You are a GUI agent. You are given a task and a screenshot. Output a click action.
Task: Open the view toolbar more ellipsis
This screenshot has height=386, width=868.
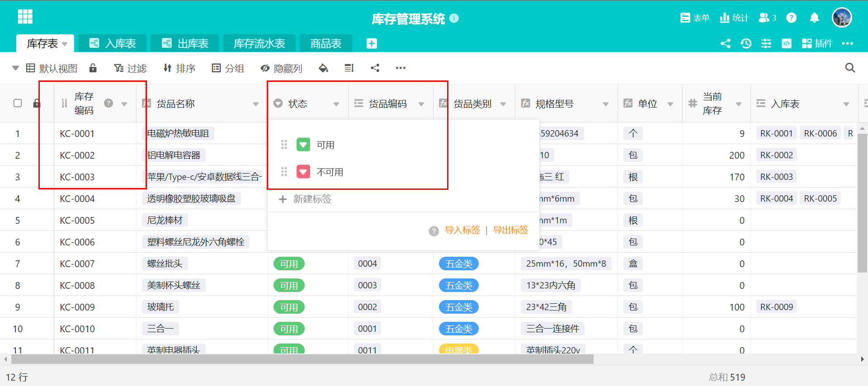pyautogui.click(x=401, y=68)
